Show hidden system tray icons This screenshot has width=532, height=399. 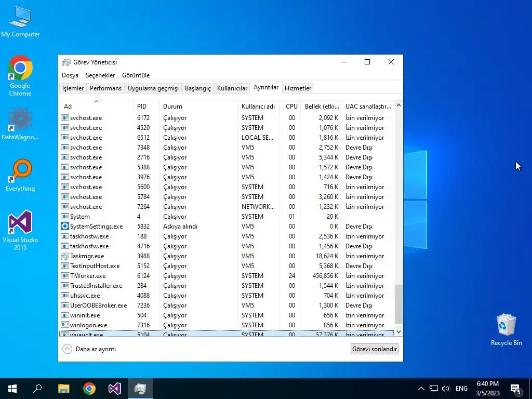[421, 389]
